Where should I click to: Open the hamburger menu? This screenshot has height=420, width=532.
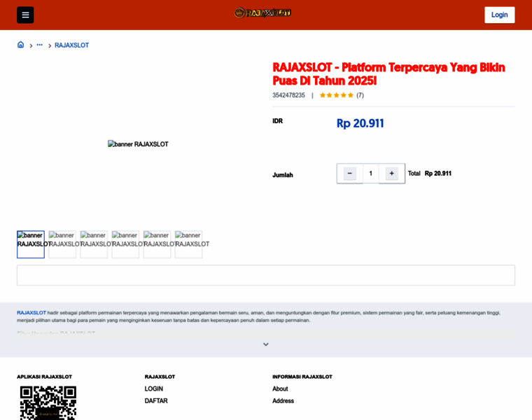(25, 15)
